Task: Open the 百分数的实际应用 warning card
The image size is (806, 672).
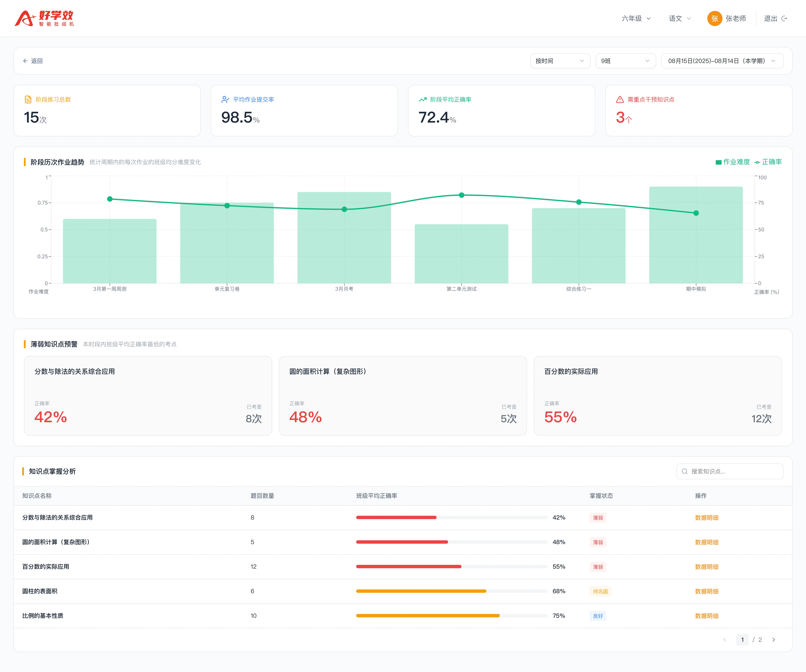Action: click(658, 396)
